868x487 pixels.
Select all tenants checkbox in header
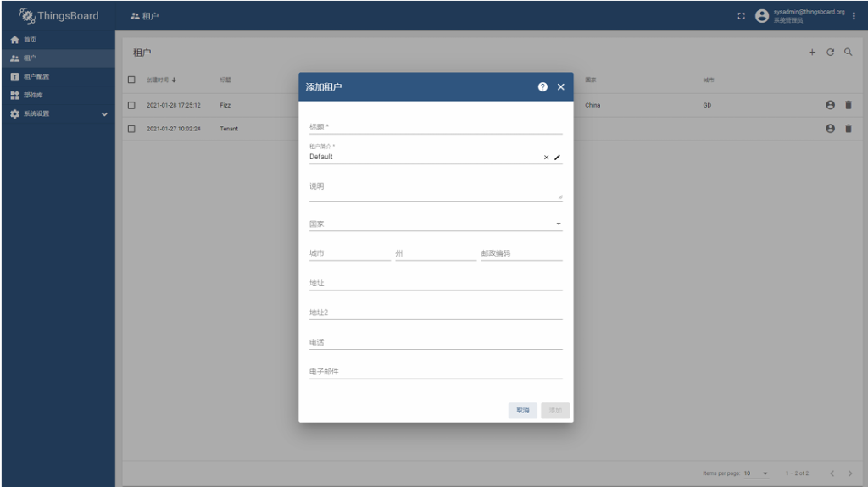131,80
